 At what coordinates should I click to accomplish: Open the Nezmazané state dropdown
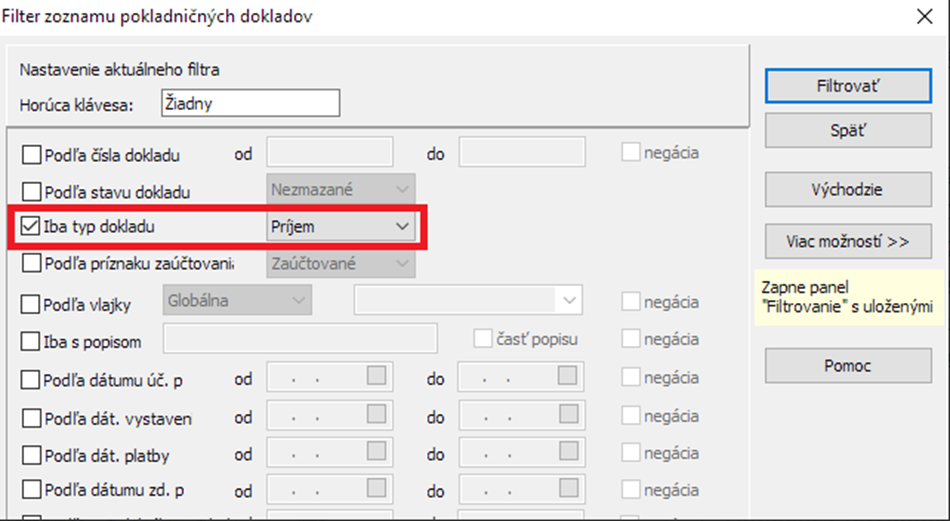340,189
